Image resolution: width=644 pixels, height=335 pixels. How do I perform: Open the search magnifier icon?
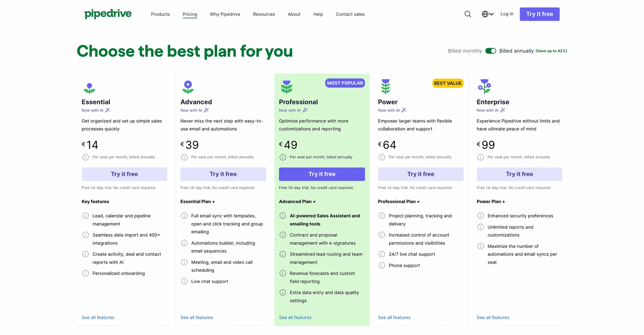468,14
